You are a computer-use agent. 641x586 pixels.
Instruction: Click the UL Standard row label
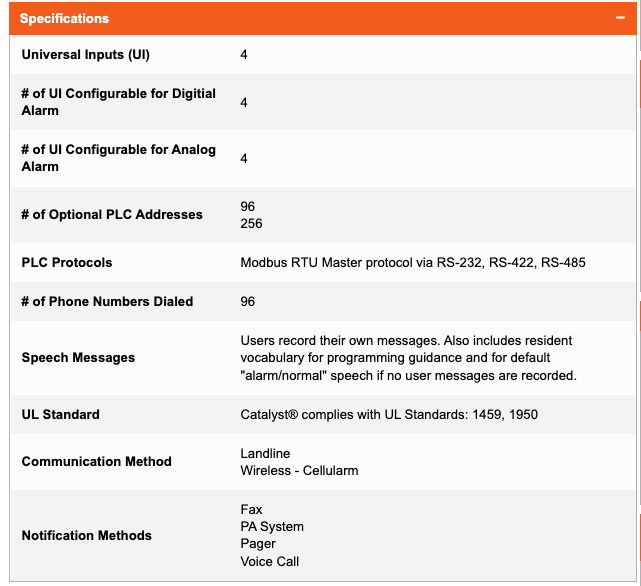click(x=60, y=413)
